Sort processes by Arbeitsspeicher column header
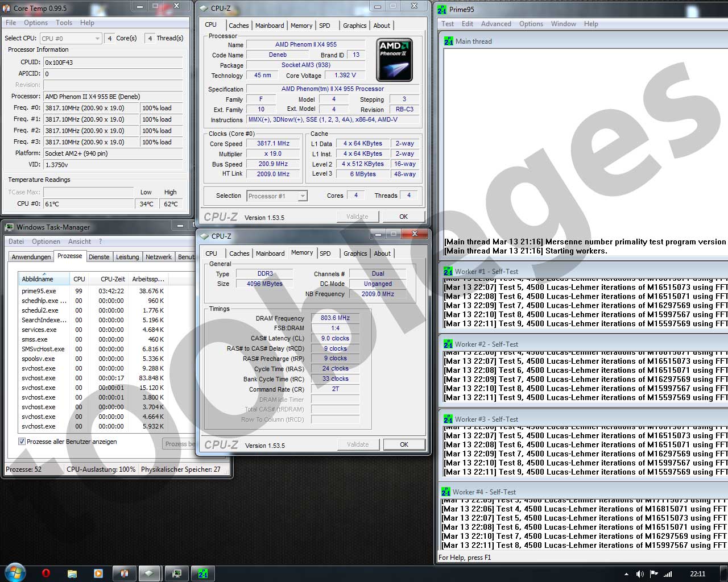 pyautogui.click(x=148, y=279)
